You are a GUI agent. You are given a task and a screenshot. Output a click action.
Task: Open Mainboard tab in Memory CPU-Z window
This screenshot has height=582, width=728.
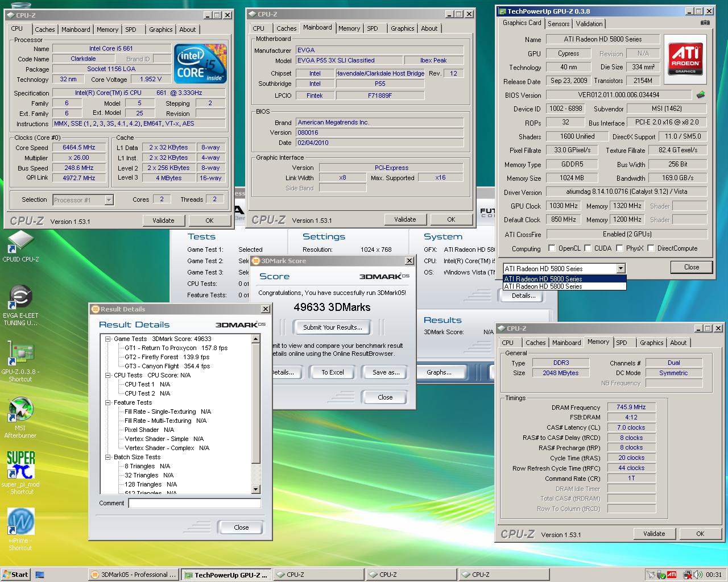click(x=566, y=343)
